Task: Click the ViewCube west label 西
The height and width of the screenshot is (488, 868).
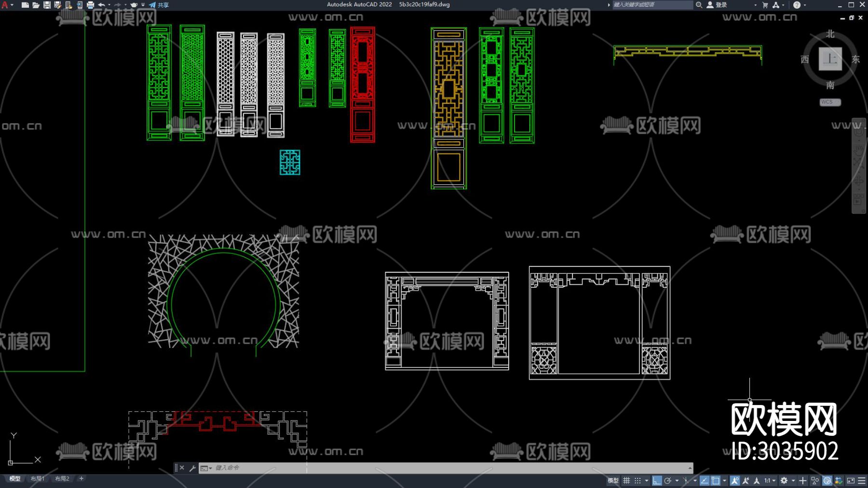Action: click(x=804, y=59)
